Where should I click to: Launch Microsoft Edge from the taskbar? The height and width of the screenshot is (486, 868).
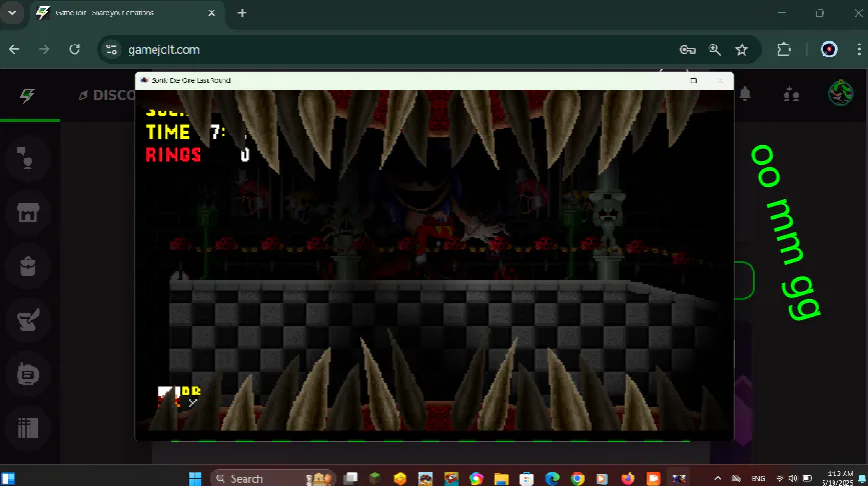(x=552, y=478)
